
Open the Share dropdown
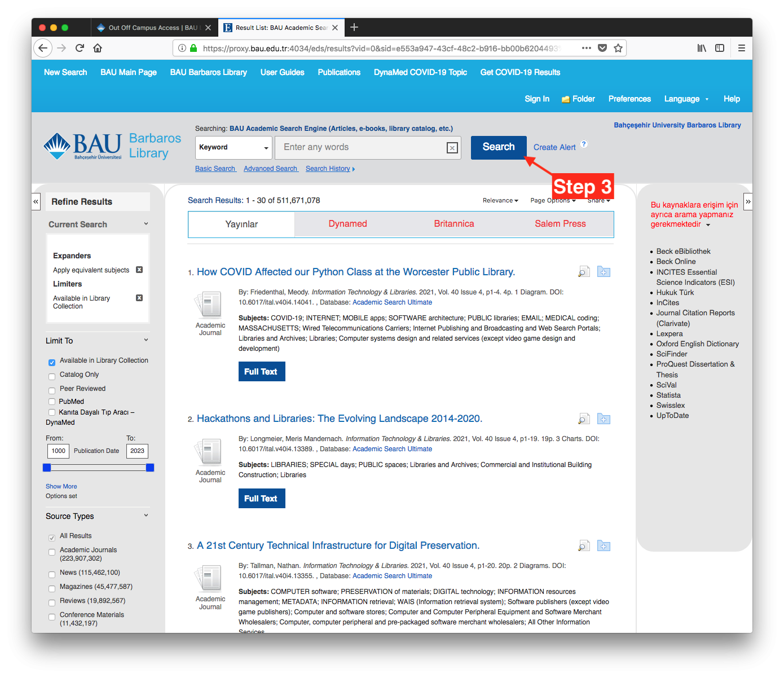pyautogui.click(x=599, y=201)
